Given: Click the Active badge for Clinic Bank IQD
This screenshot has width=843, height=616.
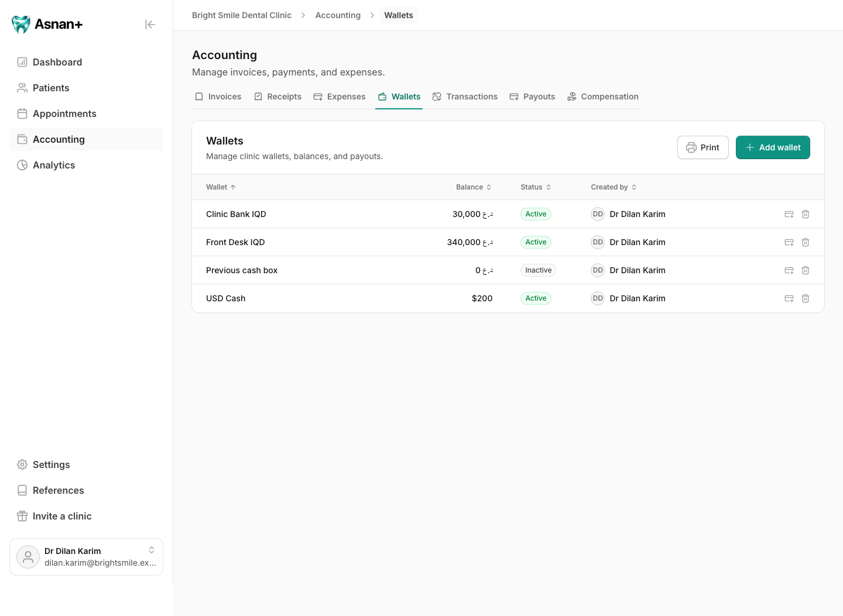Looking at the screenshot, I should pyautogui.click(x=536, y=214).
